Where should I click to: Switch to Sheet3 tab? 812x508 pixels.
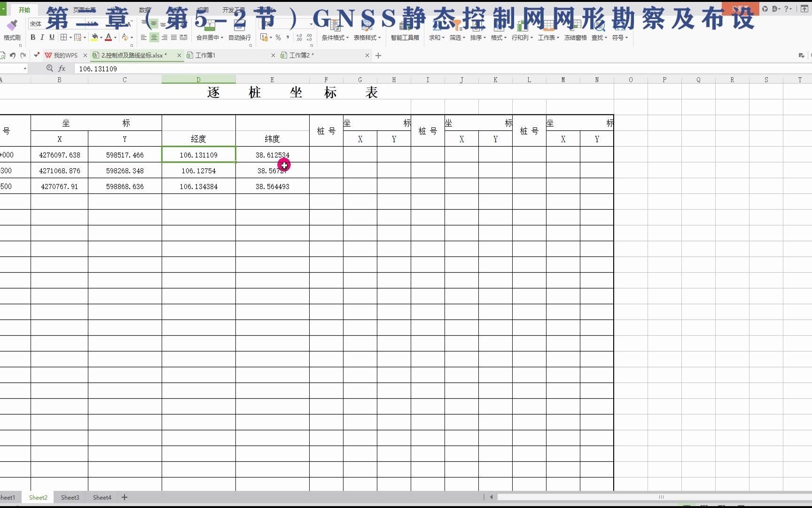[x=70, y=497]
